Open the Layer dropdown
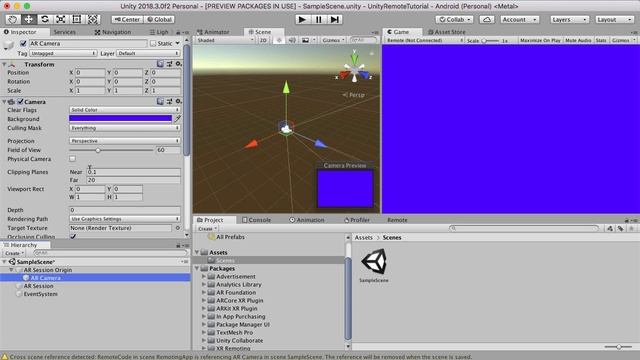 pyautogui.click(x=149, y=53)
